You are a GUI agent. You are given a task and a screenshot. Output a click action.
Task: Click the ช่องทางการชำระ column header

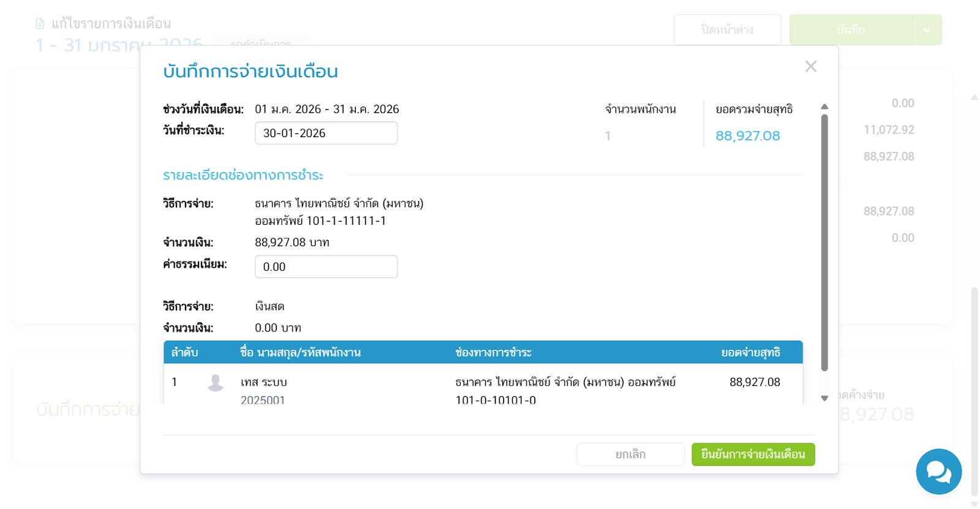click(x=493, y=353)
